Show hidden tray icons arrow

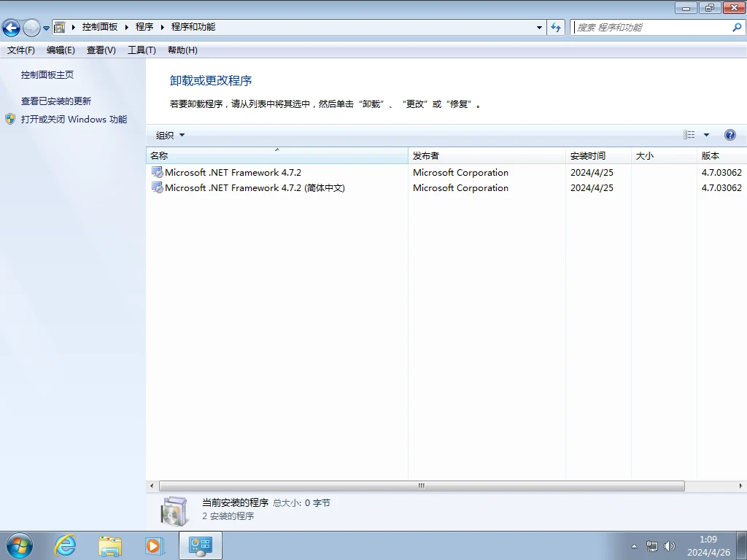click(x=634, y=546)
